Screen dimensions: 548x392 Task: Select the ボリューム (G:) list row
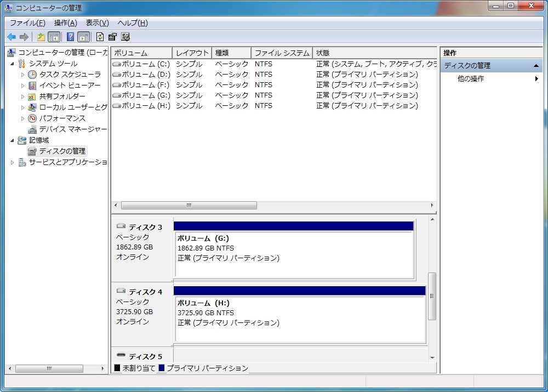(x=274, y=95)
